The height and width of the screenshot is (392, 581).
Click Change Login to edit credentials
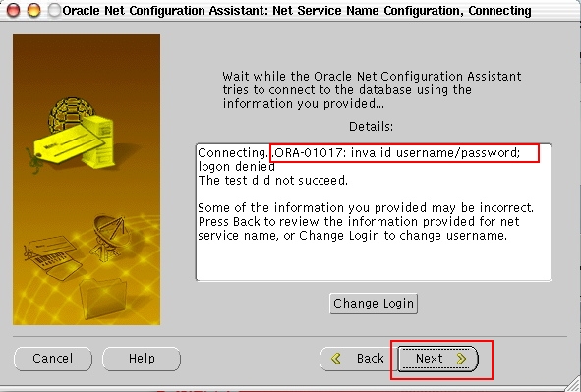(374, 304)
